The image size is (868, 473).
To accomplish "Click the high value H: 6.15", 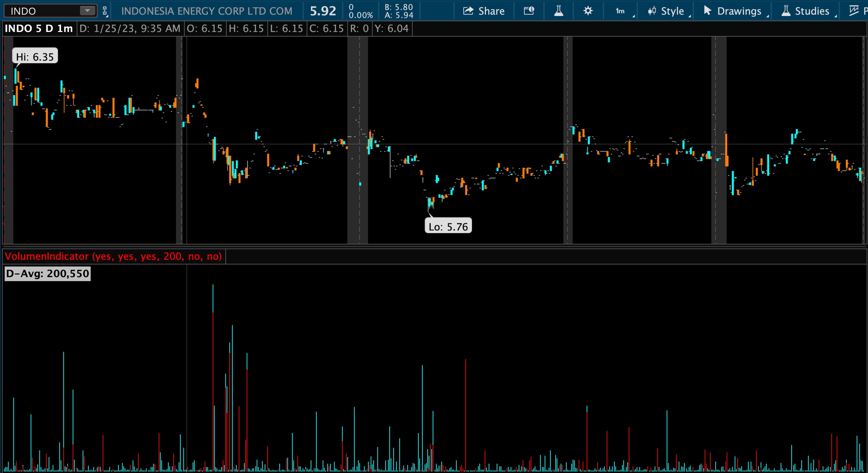I will tap(246, 28).
